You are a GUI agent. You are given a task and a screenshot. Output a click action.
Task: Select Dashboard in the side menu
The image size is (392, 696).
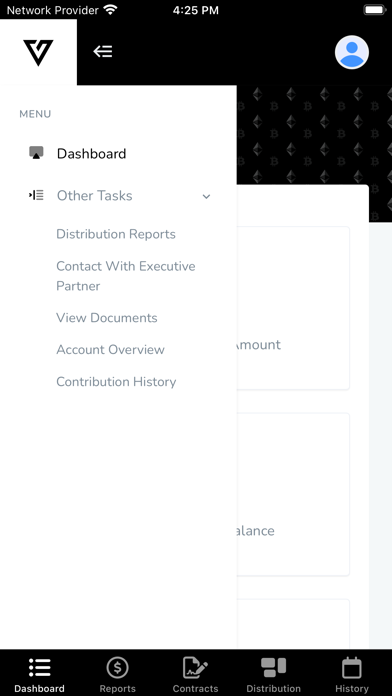click(91, 154)
